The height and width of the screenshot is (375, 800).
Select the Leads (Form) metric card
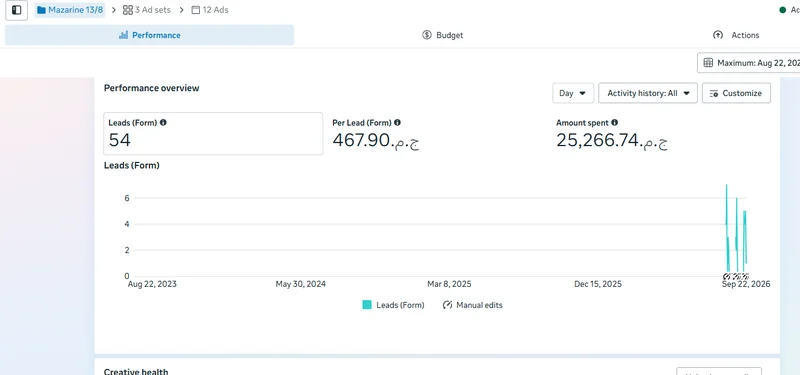click(x=213, y=134)
